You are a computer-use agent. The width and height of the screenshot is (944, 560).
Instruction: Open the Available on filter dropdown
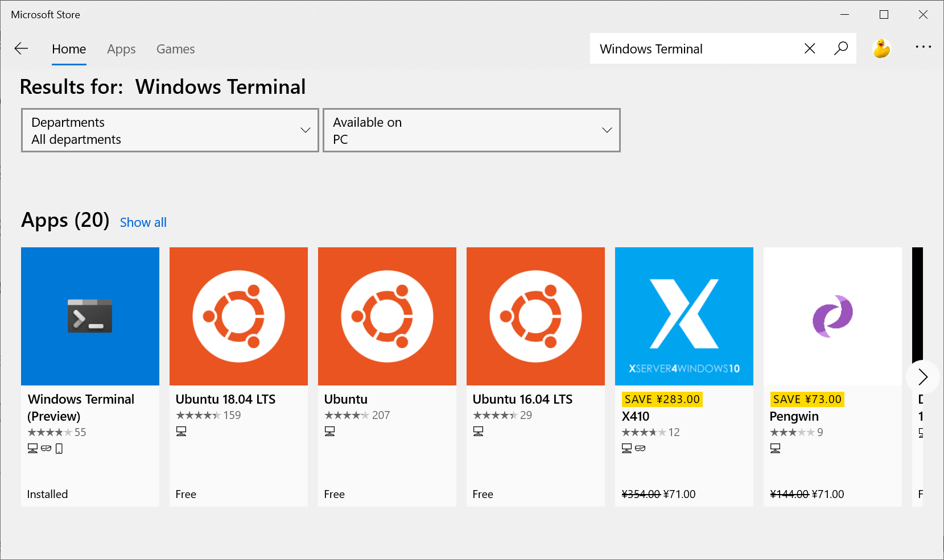pos(472,130)
